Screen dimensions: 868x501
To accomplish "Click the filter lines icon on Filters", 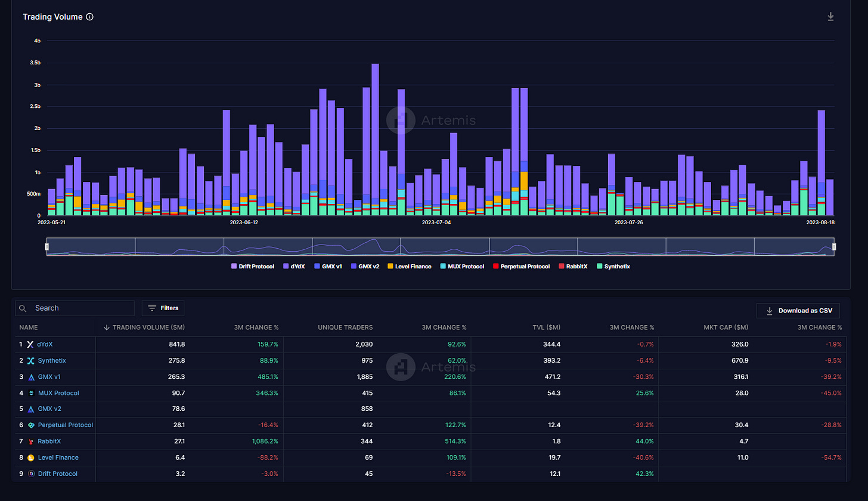I will coord(152,308).
